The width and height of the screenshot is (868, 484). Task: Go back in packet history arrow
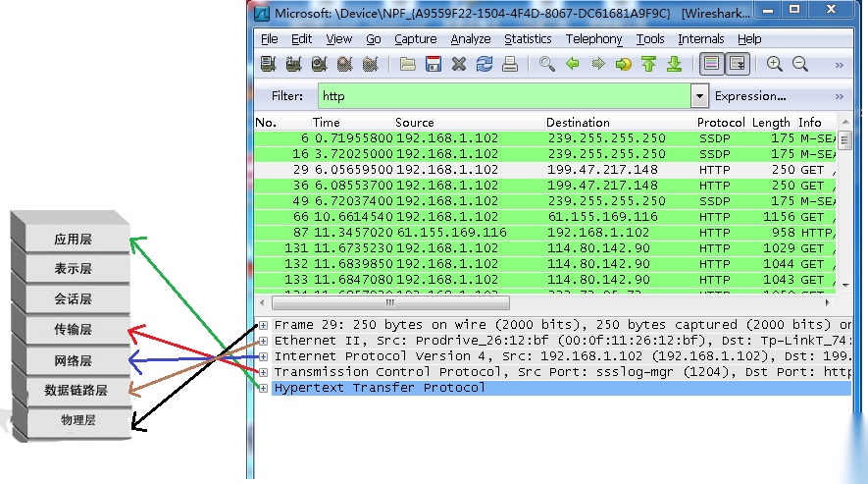[x=573, y=65]
